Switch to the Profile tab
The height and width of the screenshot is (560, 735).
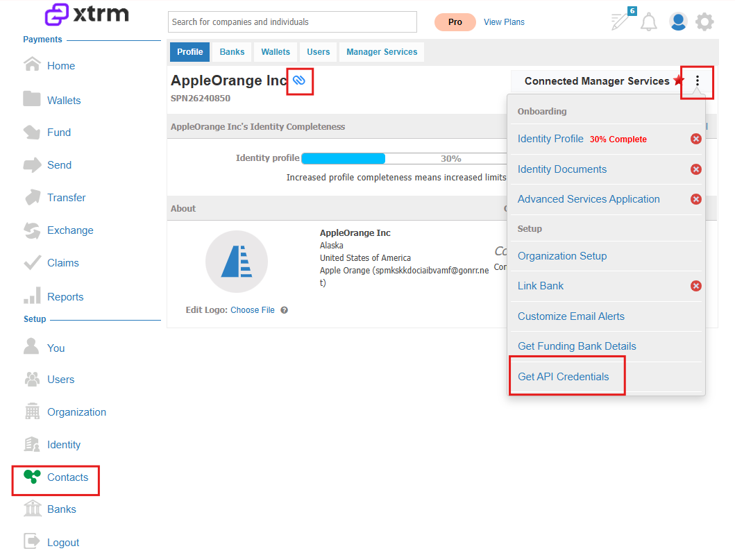tap(190, 52)
